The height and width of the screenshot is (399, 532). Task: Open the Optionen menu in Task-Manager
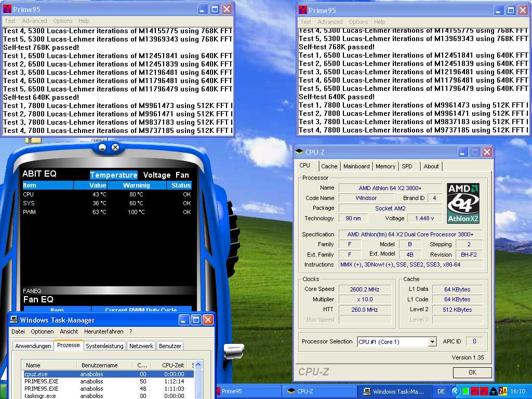pyautogui.click(x=42, y=331)
